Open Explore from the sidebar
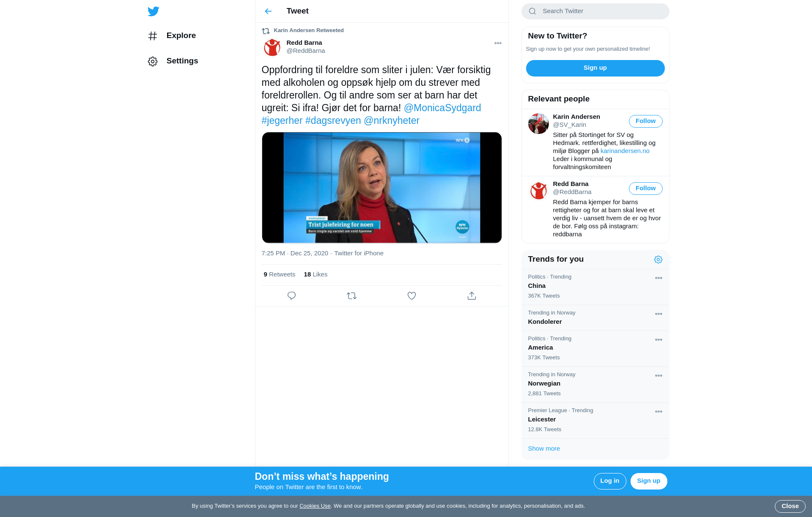812x517 pixels. point(172,36)
